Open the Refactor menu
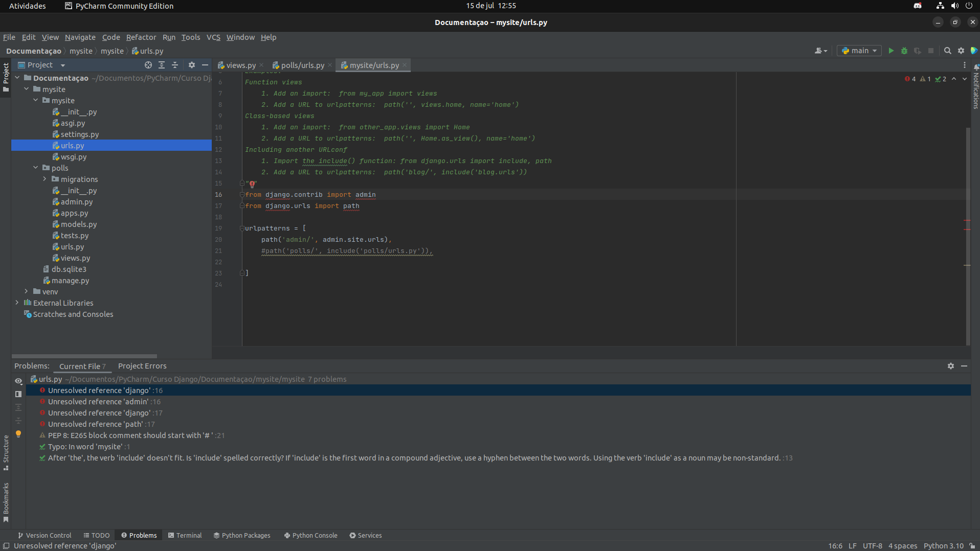Viewport: 980px width, 551px height. pos(141,37)
